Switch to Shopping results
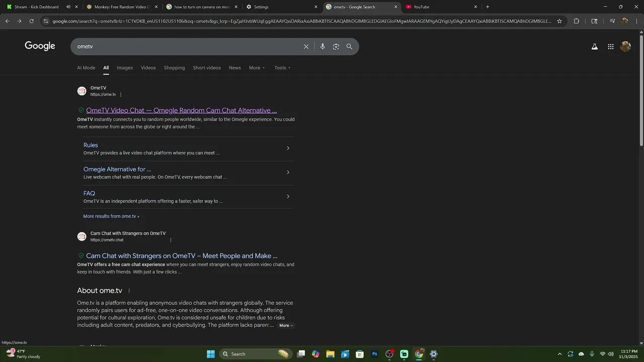The image size is (644, 362). tap(174, 68)
